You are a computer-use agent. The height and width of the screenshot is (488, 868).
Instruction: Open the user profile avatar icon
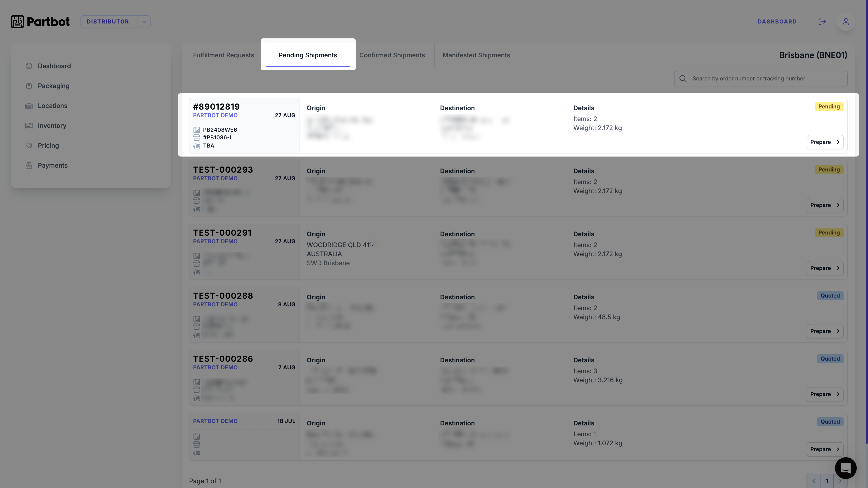(845, 21)
